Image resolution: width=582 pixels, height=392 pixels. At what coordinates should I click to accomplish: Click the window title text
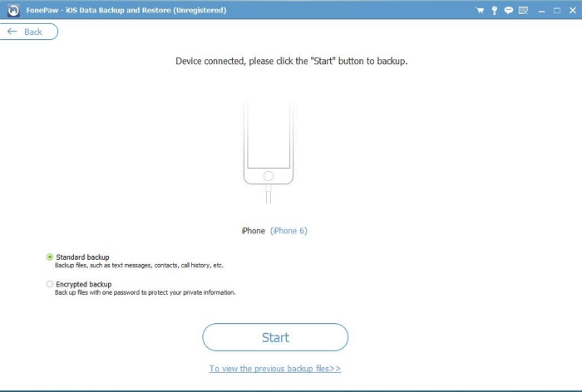(x=126, y=11)
